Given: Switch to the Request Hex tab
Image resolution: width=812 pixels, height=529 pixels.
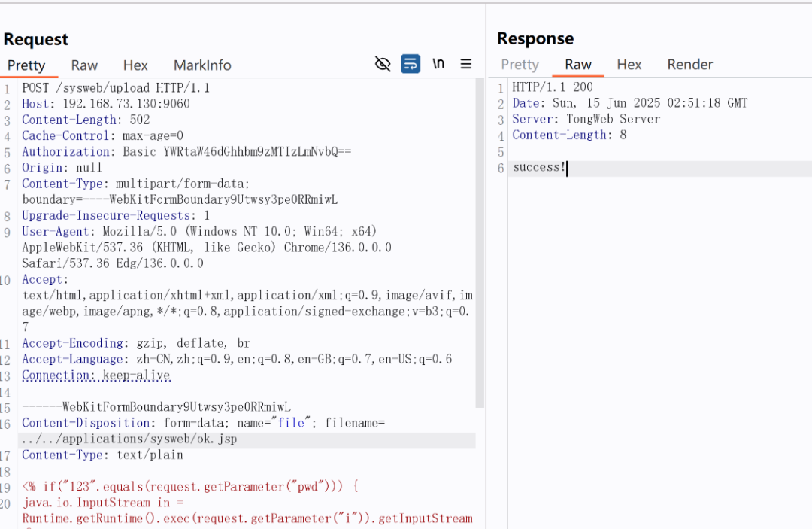Looking at the screenshot, I should pos(135,65).
